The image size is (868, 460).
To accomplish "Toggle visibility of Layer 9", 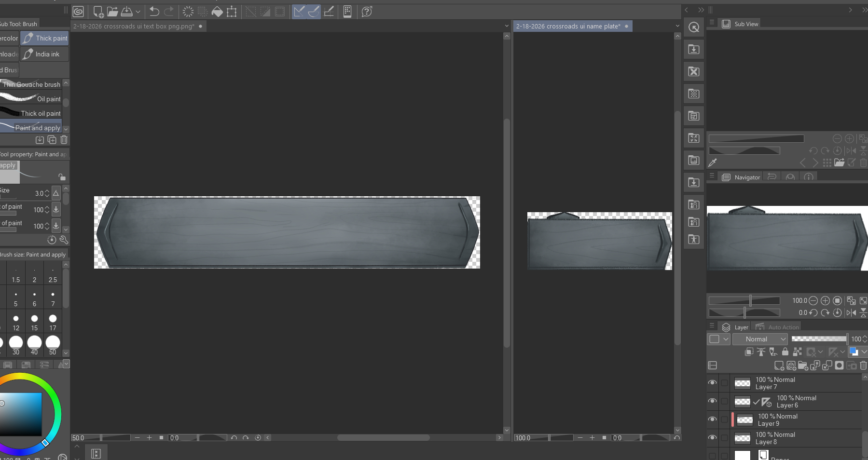I will coord(712,419).
